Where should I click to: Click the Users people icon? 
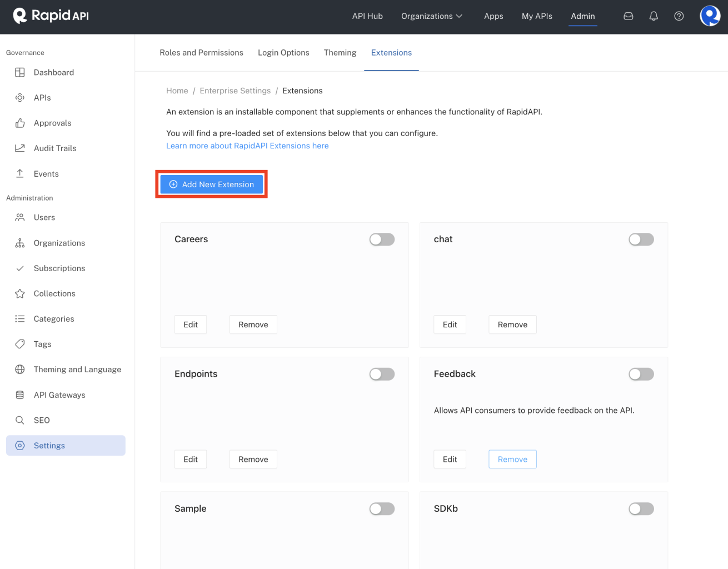20,217
